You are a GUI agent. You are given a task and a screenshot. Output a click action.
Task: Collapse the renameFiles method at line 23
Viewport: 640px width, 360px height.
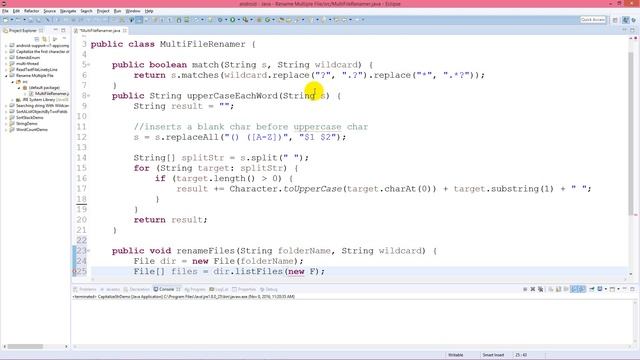[x=89, y=251]
